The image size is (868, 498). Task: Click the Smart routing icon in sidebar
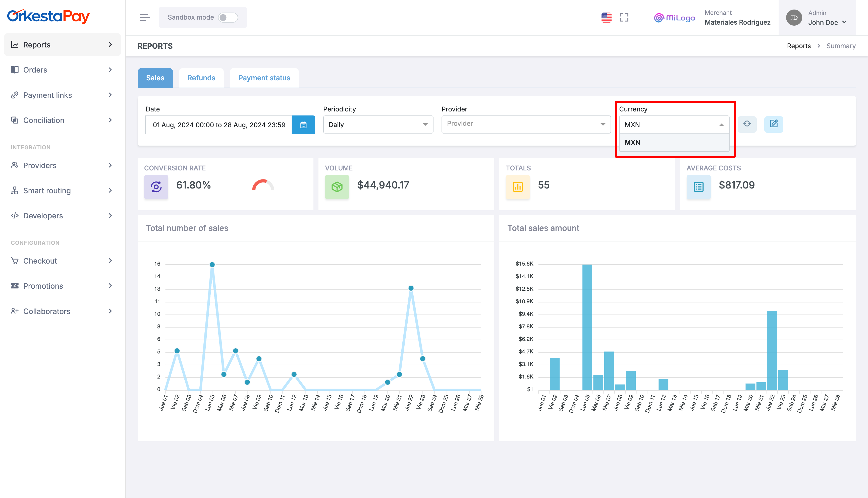pyautogui.click(x=14, y=191)
